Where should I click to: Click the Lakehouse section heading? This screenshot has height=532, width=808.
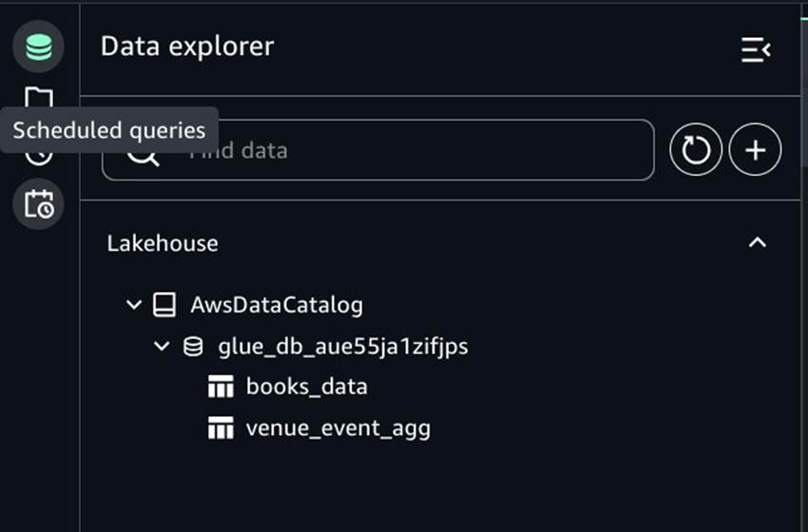coord(163,243)
